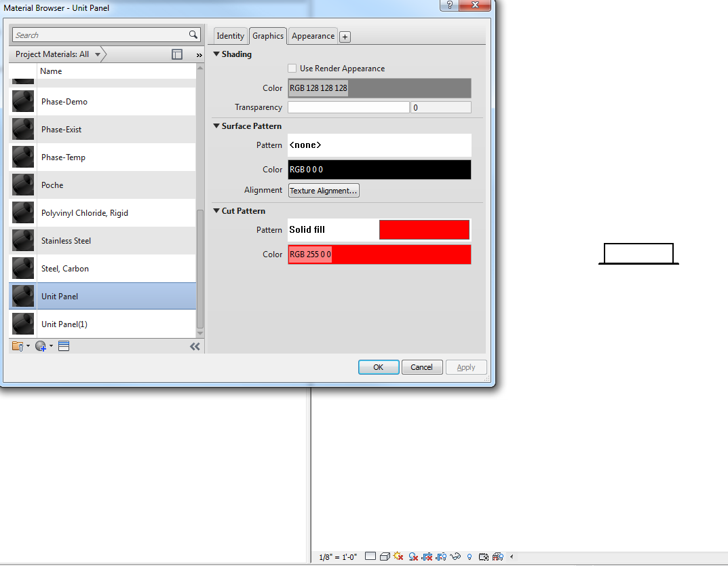Image resolution: width=728 pixels, height=566 pixels.
Task: Open the asset browser icon
Action: point(64,346)
